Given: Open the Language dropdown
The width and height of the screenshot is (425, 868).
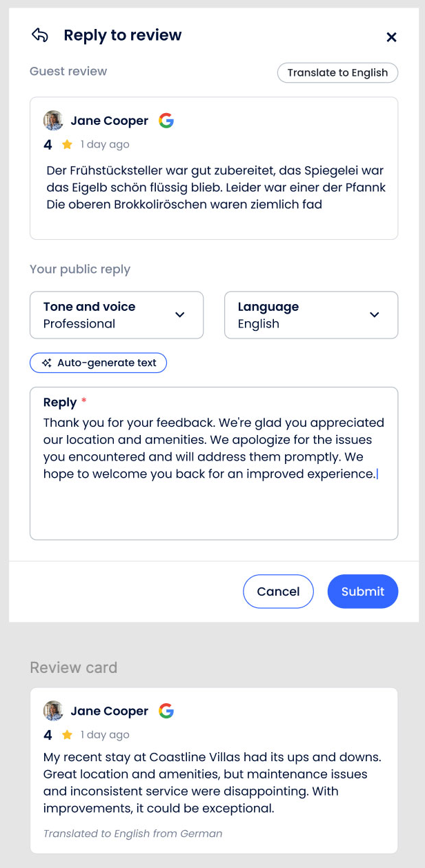Looking at the screenshot, I should [x=311, y=315].
